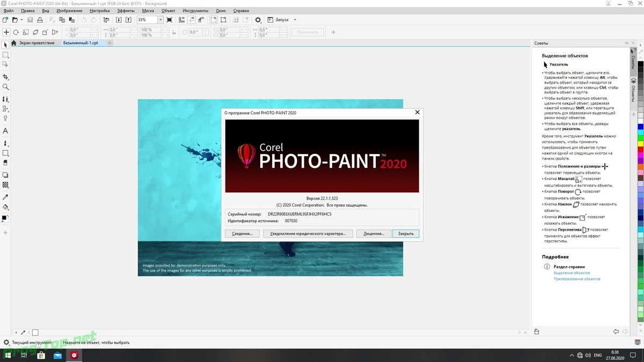644x362 pixels.
Task: Open Выделение объектов help link
Action: 572,273
